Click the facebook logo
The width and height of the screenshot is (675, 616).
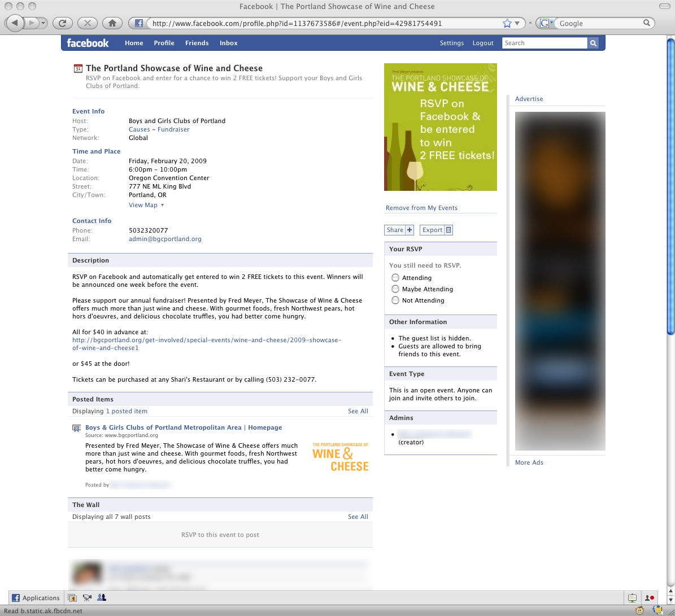(88, 43)
